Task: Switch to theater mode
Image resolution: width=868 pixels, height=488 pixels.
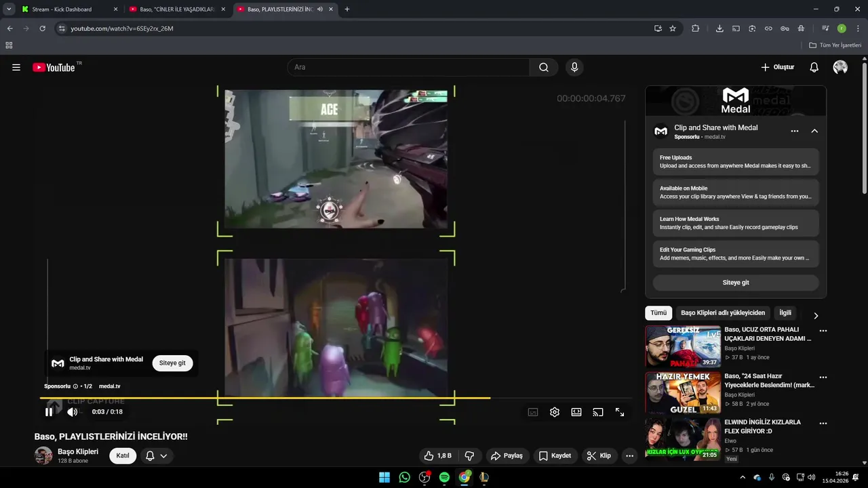Action: coord(576,412)
